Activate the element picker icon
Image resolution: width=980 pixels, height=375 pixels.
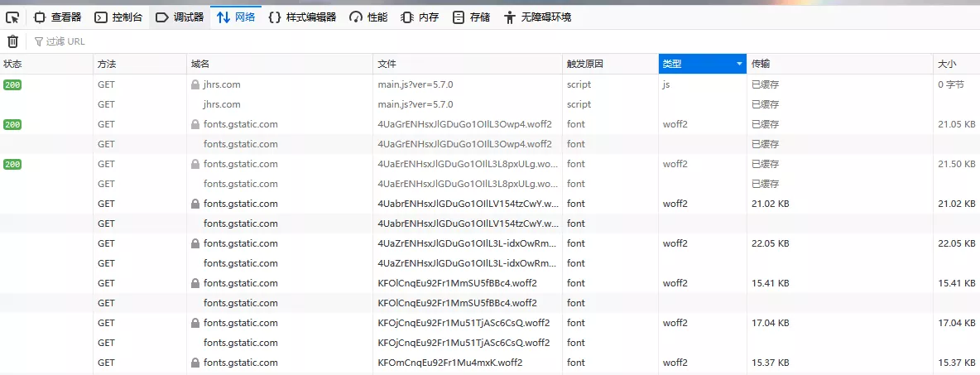pyautogui.click(x=12, y=17)
